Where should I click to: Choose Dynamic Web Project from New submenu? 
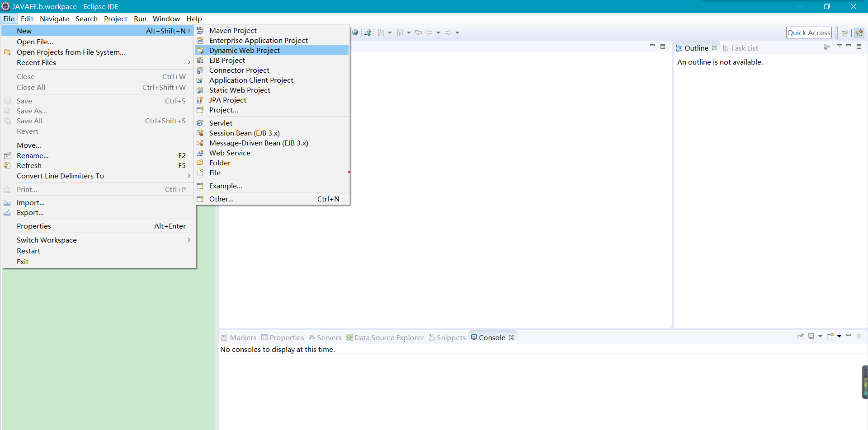coord(272,51)
